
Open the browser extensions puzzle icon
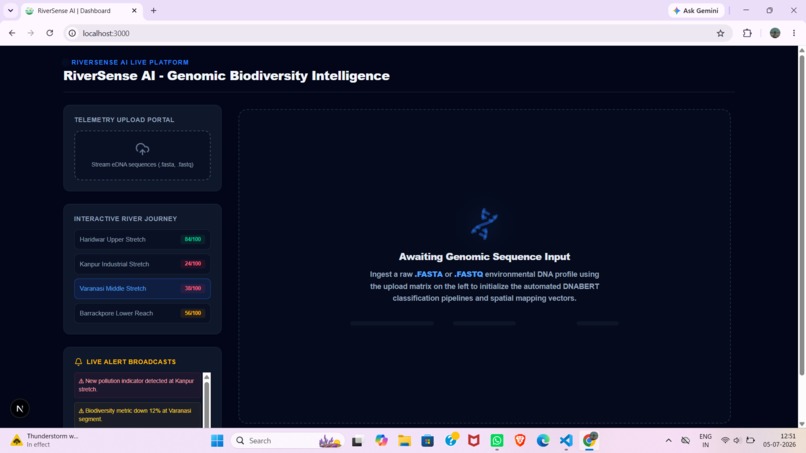pos(747,33)
